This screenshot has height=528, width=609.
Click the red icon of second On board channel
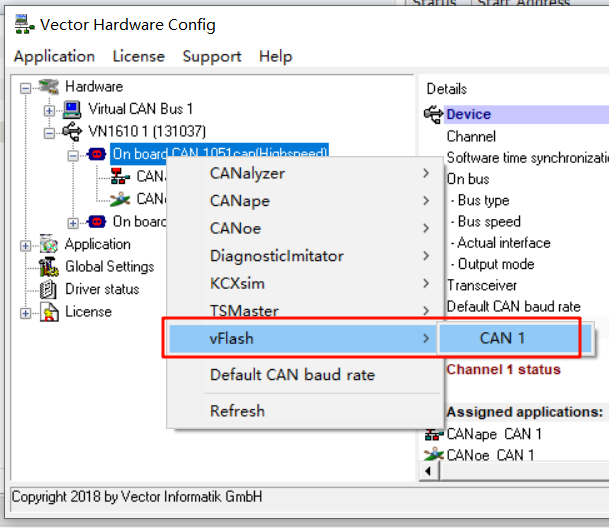pos(96,222)
